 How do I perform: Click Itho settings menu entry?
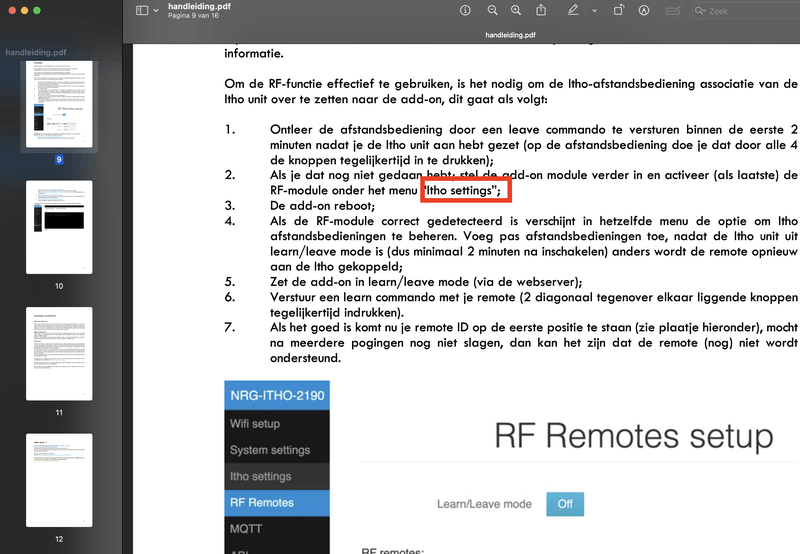[277, 476]
